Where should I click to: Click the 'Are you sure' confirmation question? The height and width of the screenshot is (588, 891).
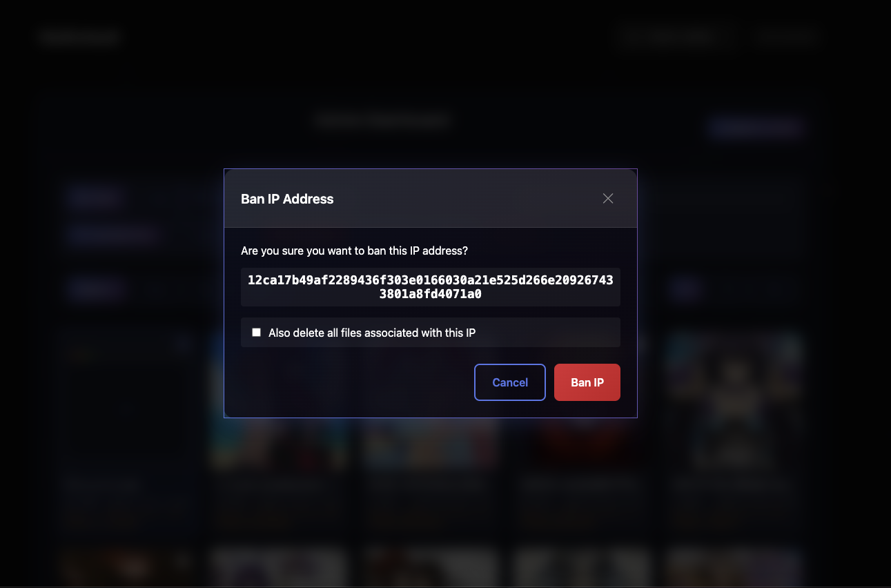click(355, 251)
